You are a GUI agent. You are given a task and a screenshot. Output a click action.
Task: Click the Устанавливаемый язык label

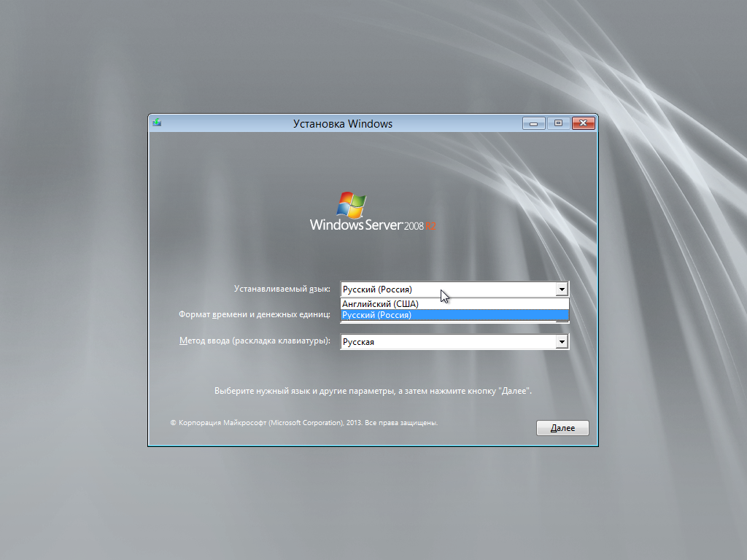(x=282, y=289)
